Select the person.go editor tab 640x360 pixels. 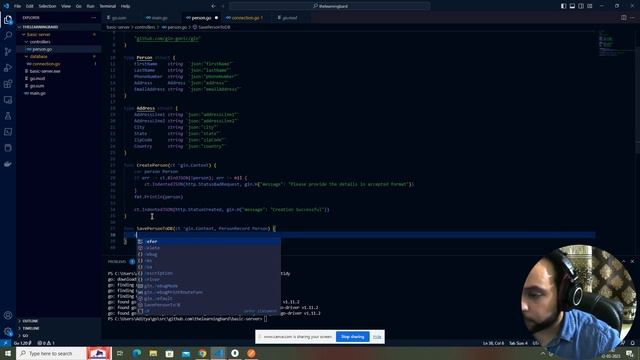coord(202,18)
